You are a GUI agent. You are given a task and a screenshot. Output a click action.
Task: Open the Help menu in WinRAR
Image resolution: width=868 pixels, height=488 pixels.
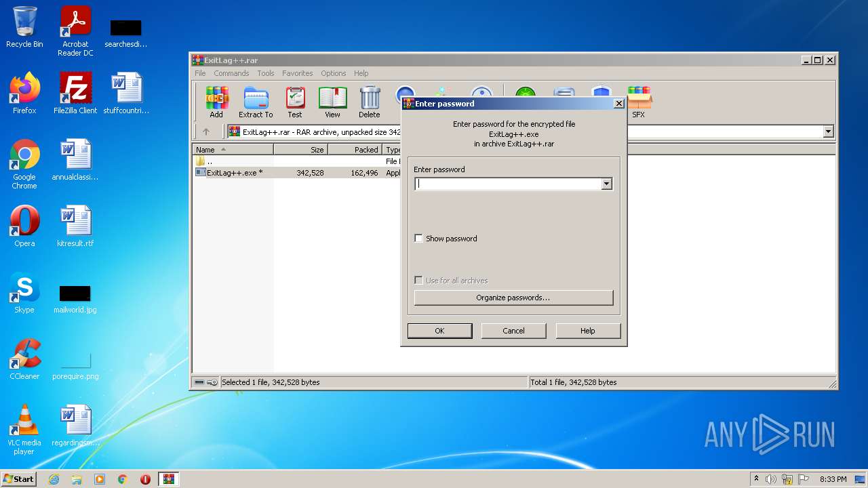pyautogui.click(x=361, y=73)
